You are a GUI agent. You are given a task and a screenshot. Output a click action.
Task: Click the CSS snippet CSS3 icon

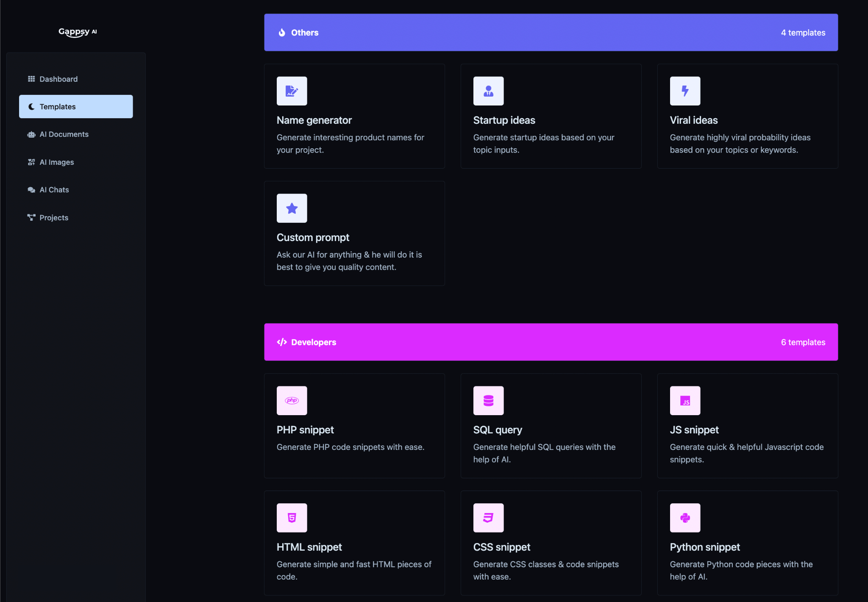point(488,518)
